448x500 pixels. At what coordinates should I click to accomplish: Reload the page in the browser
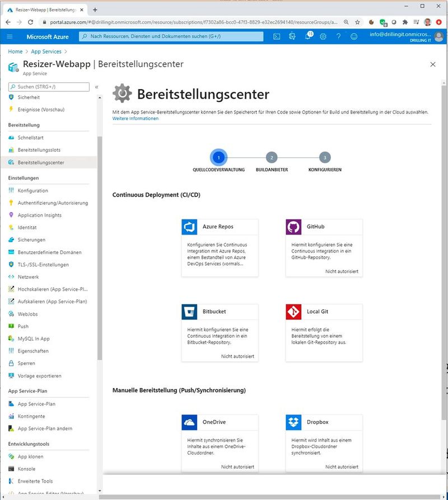pos(31,22)
